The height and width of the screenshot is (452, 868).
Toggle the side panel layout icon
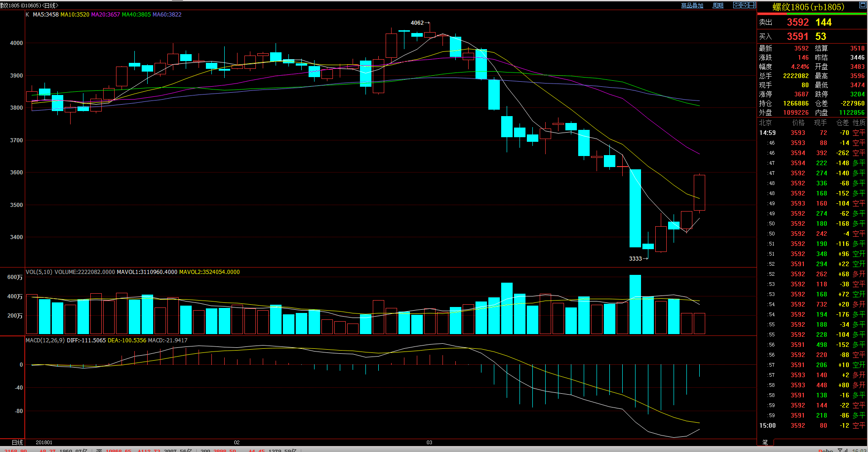coord(752,5)
